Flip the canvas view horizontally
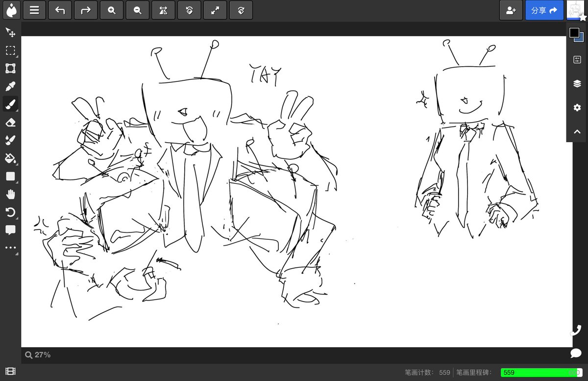Screen dimensions: 588x381 point(164,10)
